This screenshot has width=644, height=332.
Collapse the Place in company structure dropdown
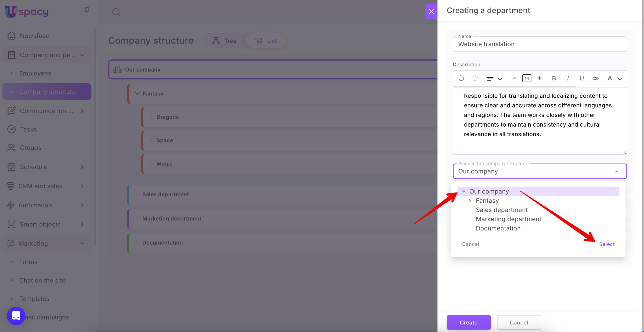pos(617,171)
